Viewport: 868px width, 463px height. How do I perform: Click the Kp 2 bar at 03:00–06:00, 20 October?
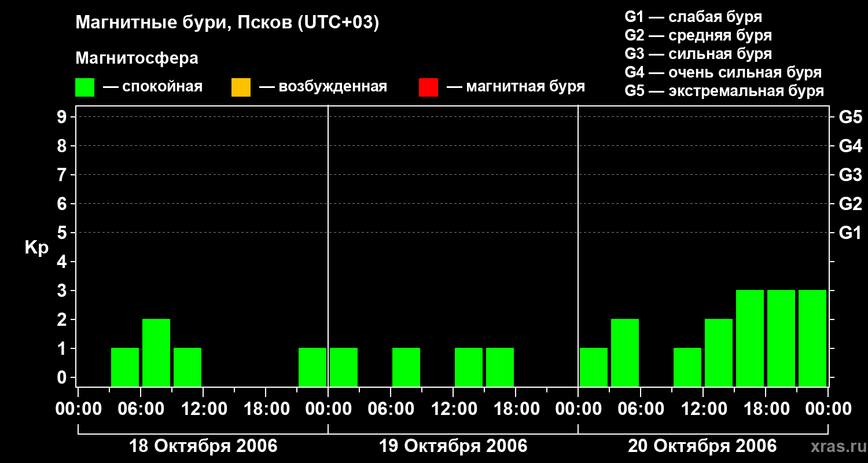[625, 352]
